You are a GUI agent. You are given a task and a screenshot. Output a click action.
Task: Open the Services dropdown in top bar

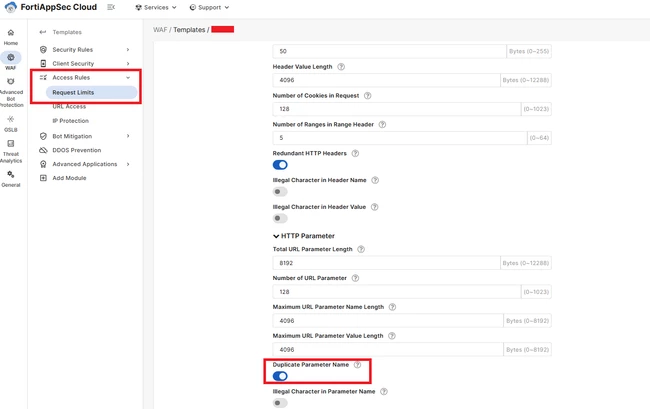coord(156,7)
